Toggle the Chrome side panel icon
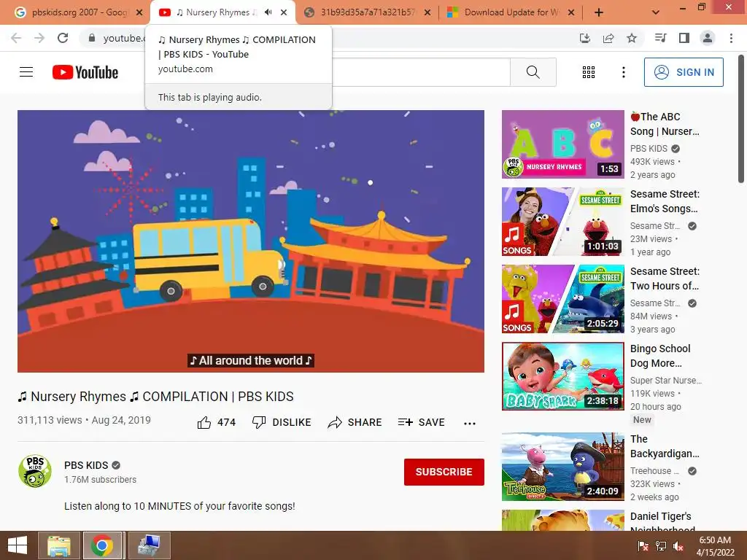747x560 pixels. (x=684, y=38)
